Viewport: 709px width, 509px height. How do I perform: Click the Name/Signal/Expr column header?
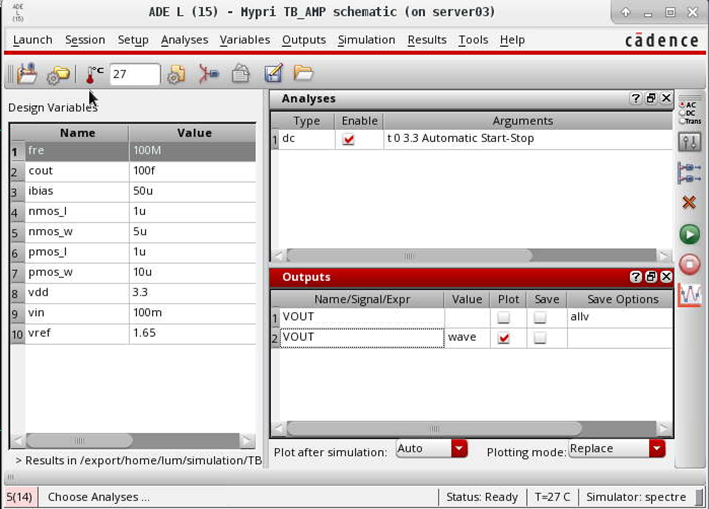362,300
